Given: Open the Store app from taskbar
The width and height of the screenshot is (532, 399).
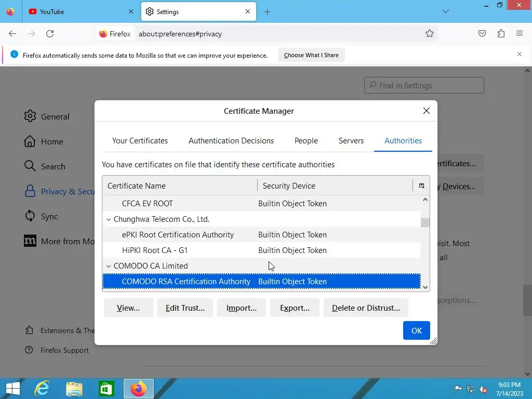Looking at the screenshot, I should (106, 389).
